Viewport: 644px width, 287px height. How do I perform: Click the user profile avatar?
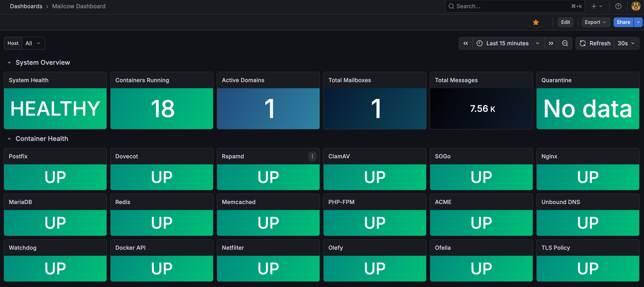(636, 6)
